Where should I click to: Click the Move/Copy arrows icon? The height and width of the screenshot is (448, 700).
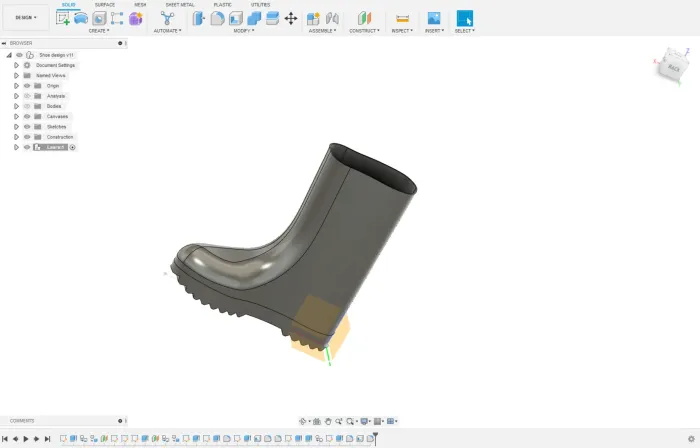(x=291, y=18)
